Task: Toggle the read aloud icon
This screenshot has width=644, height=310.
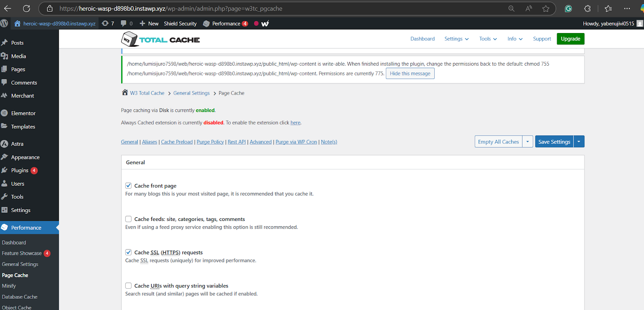Action: pos(528,8)
